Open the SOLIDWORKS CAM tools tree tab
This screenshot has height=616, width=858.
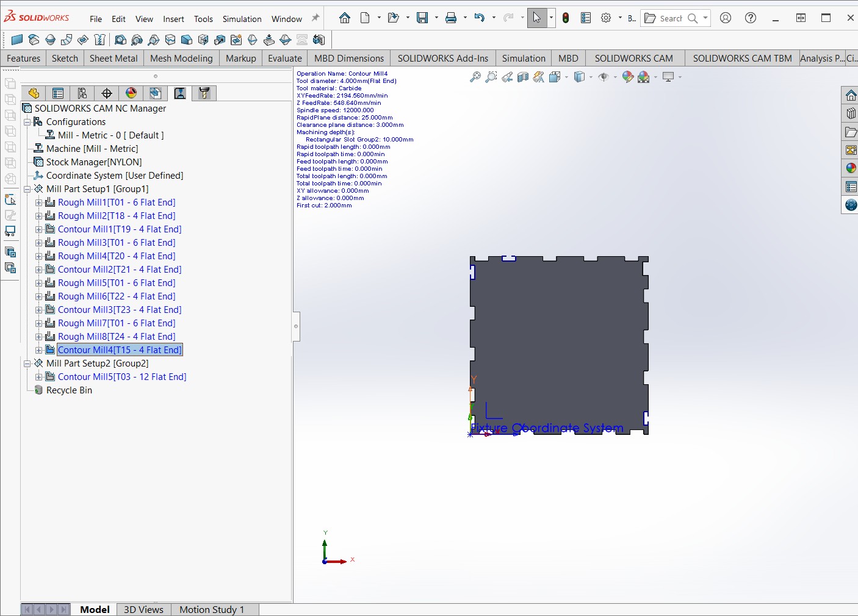click(x=204, y=93)
